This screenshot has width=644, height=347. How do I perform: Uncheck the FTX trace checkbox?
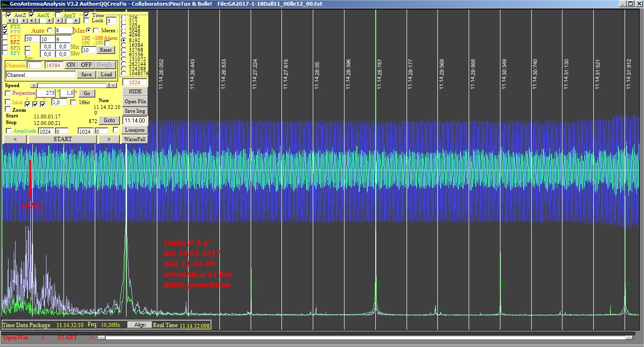coord(5,32)
